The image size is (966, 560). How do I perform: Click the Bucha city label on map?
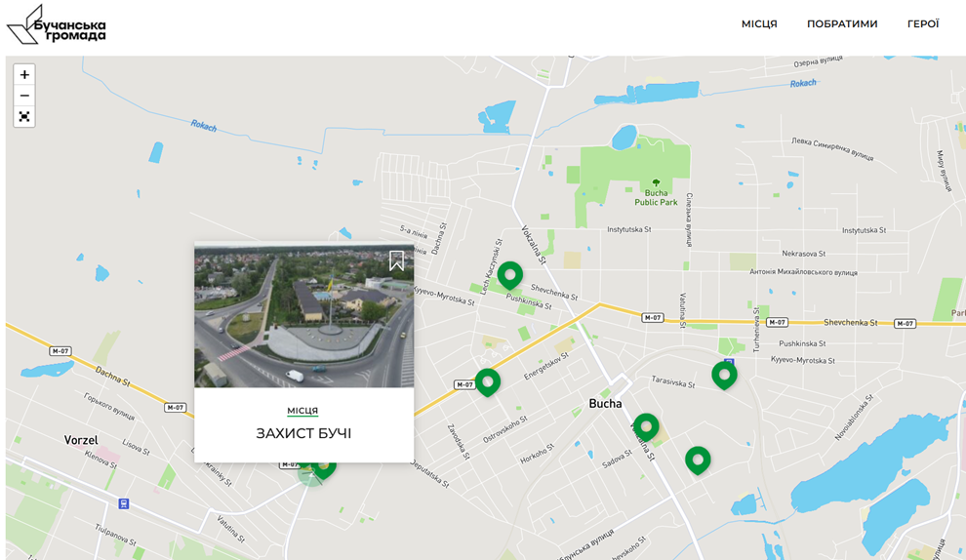pyautogui.click(x=605, y=404)
